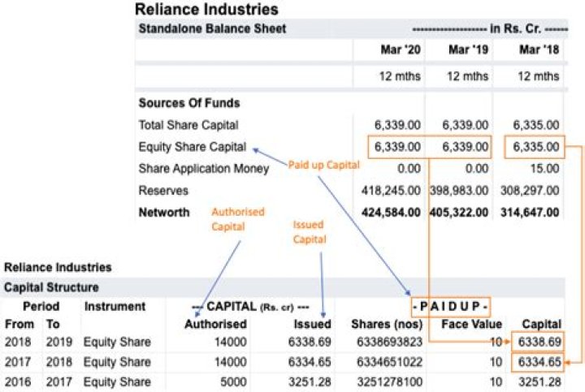585x392 pixels.
Task: Select the 'Mar '18' column header
Action: pyautogui.click(x=539, y=50)
